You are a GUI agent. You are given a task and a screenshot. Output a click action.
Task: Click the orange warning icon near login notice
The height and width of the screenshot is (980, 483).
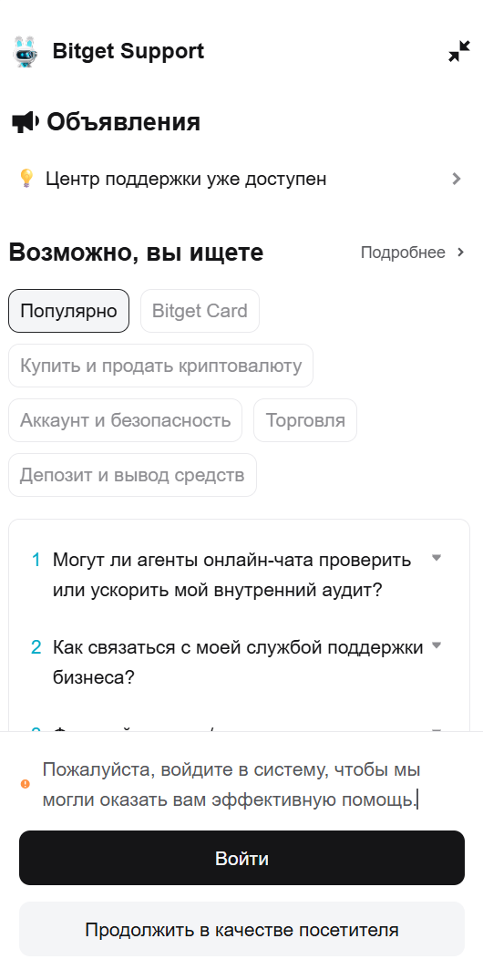click(25, 784)
